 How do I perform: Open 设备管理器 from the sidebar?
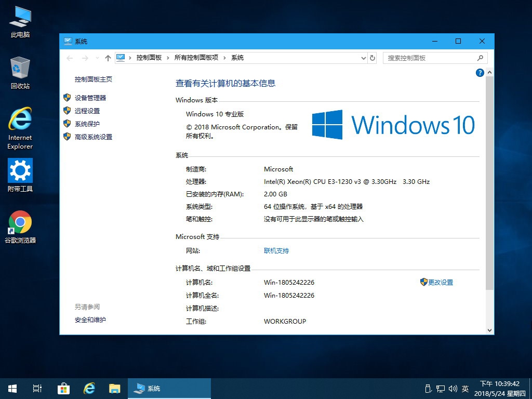[90, 98]
